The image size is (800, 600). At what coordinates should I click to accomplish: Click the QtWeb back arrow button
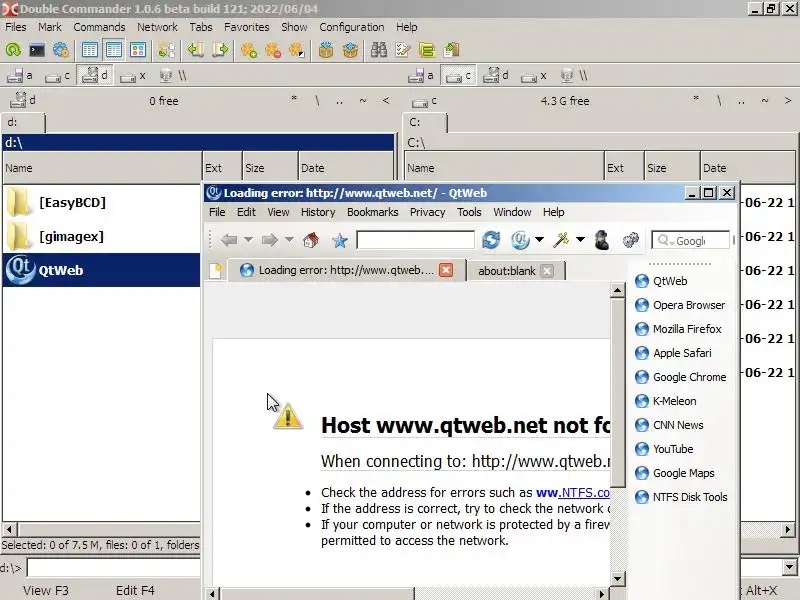coord(229,240)
